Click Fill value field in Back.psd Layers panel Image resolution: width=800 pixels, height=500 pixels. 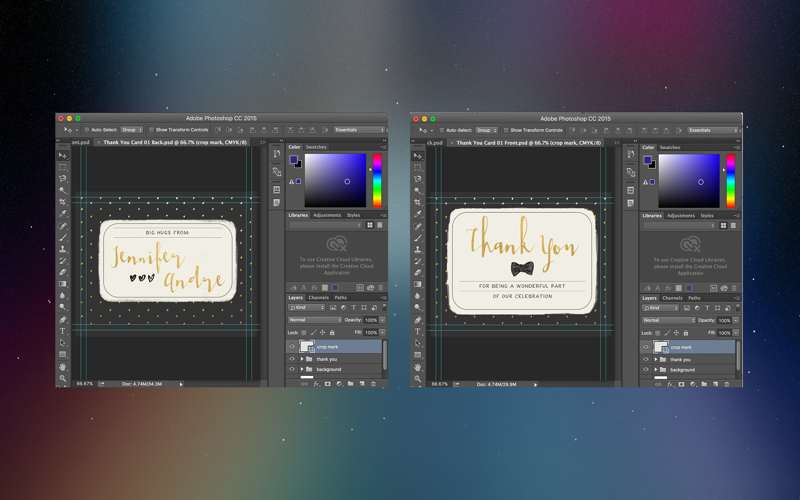click(371, 333)
